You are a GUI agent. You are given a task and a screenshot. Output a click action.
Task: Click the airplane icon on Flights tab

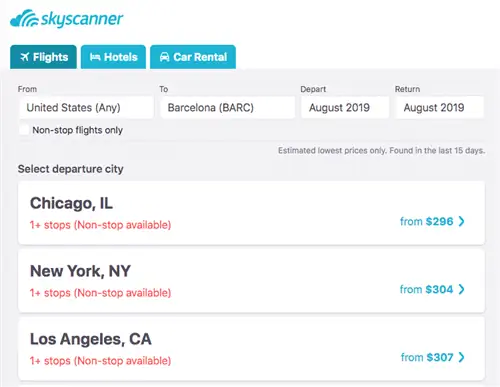[x=25, y=57]
